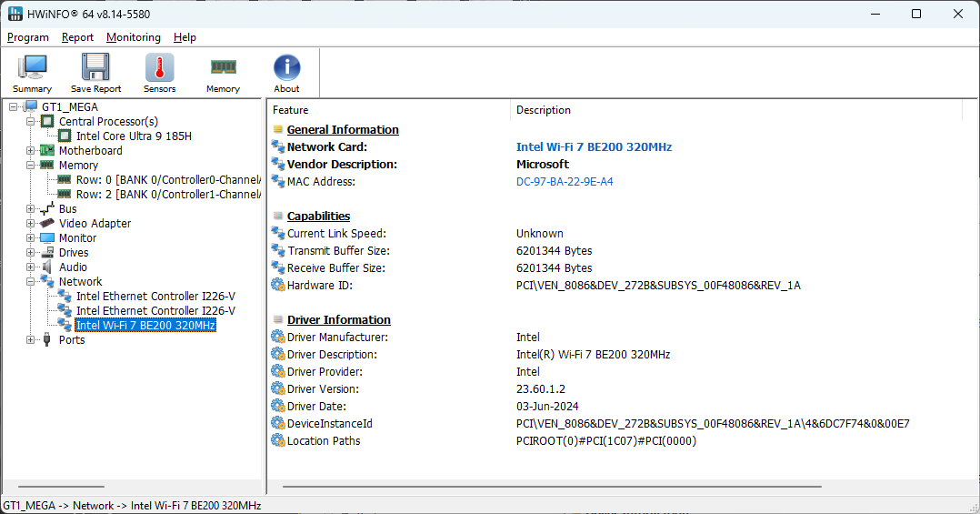Click the Drives icon in tree

[47, 253]
